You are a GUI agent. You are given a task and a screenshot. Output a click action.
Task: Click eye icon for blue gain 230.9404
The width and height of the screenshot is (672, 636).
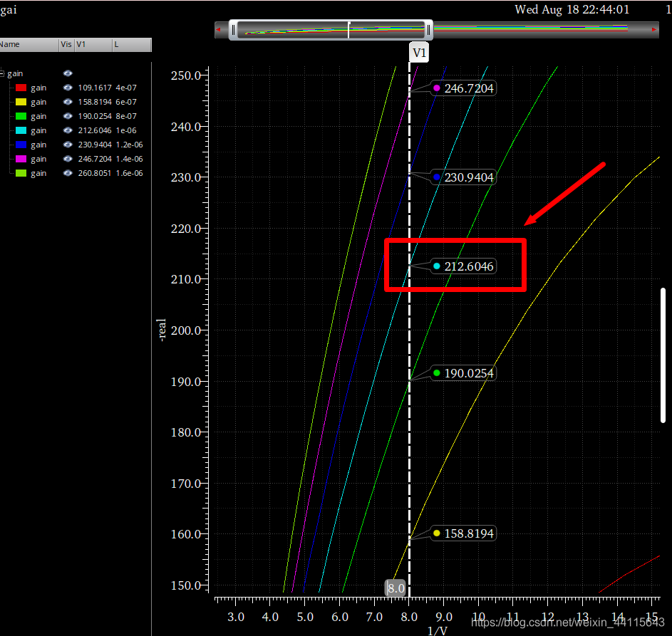pos(68,145)
